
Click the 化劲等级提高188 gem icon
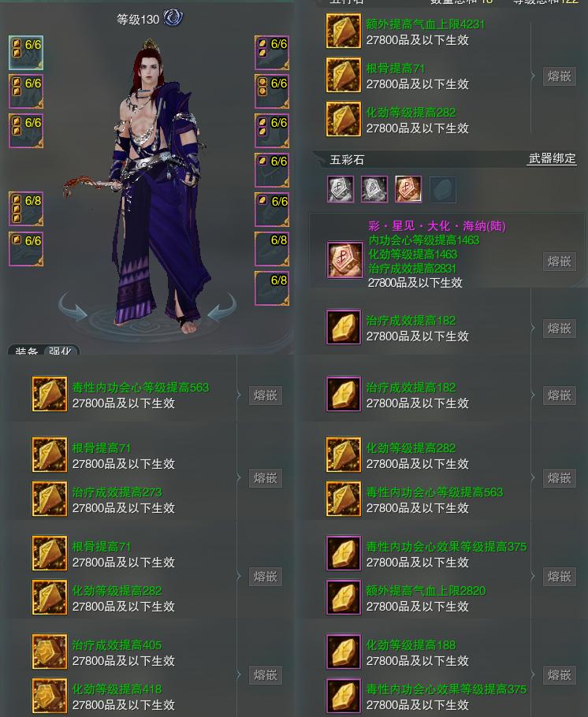(344, 652)
